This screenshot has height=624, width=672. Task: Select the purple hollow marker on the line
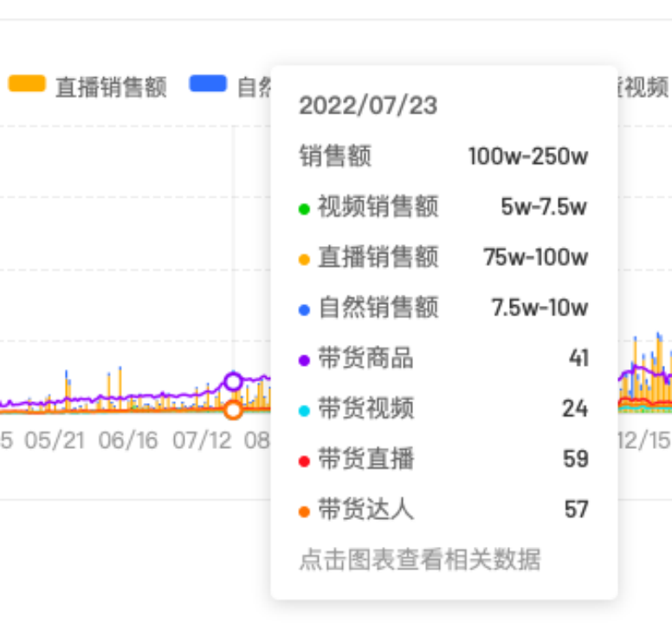[233, 381]
